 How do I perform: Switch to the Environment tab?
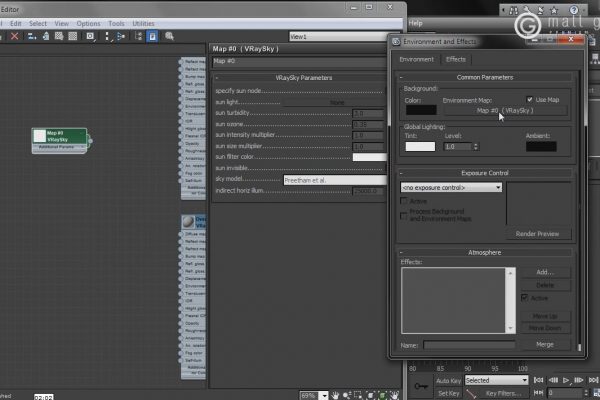pos(417,59)
